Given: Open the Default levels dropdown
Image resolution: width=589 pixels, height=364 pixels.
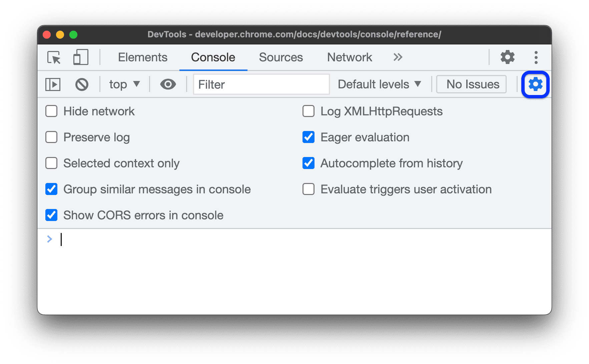Looking at the screenshot, I should tap(379, 84).
